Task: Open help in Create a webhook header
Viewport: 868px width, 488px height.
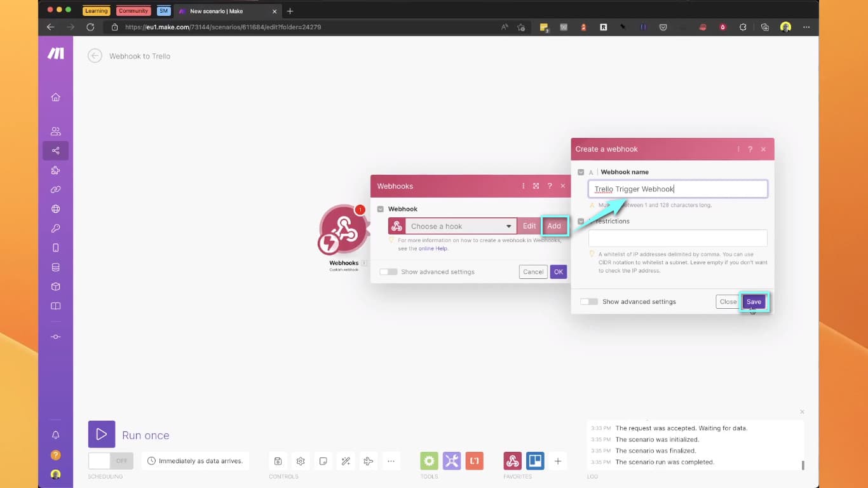Action: pyautogui.click(x=750, y=149)
